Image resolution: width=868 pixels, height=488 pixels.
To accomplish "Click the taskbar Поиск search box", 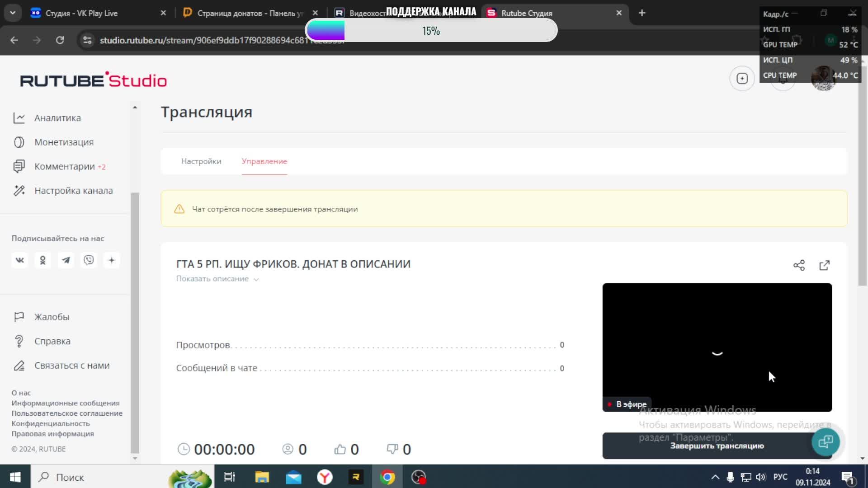I will tap(122, 477).
